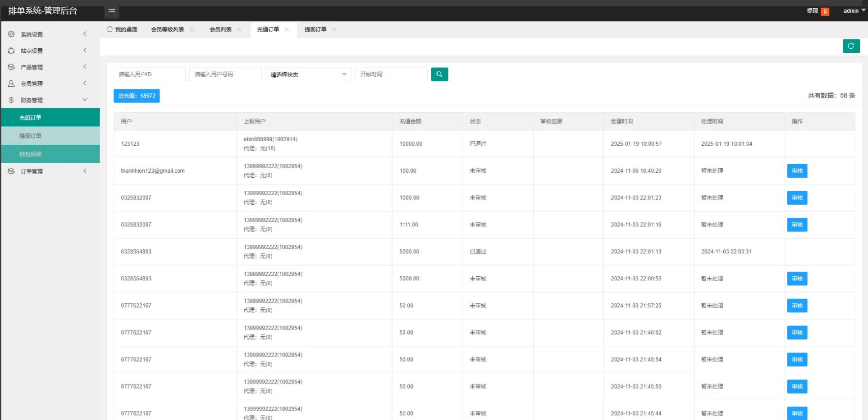The width and height of the screenshot is (868, 420).
Task: Click the 系统设置 gear icon
Action: coord(11,34)
